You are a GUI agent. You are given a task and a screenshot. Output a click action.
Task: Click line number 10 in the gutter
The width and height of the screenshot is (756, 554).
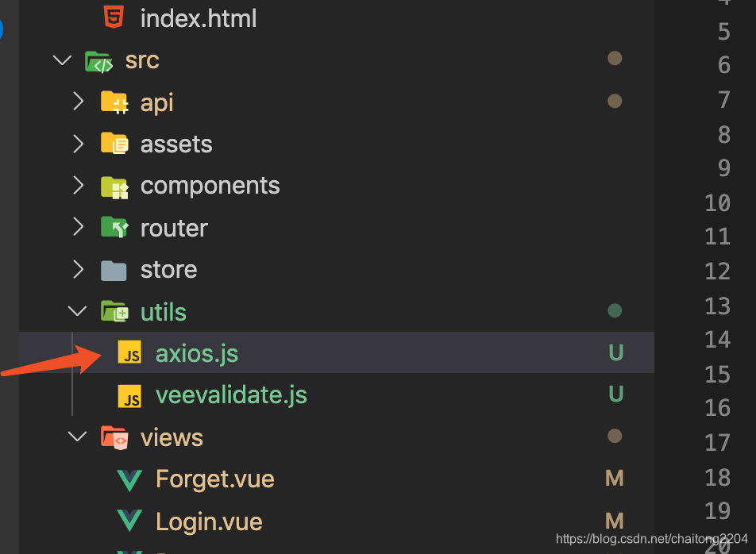point(718,202)
